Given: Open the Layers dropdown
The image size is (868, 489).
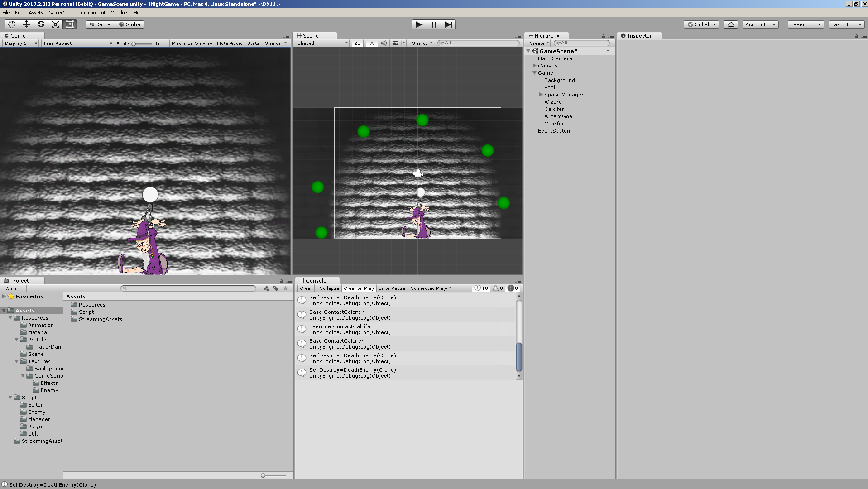Looking at the screenshot, I should click(805, 24).
